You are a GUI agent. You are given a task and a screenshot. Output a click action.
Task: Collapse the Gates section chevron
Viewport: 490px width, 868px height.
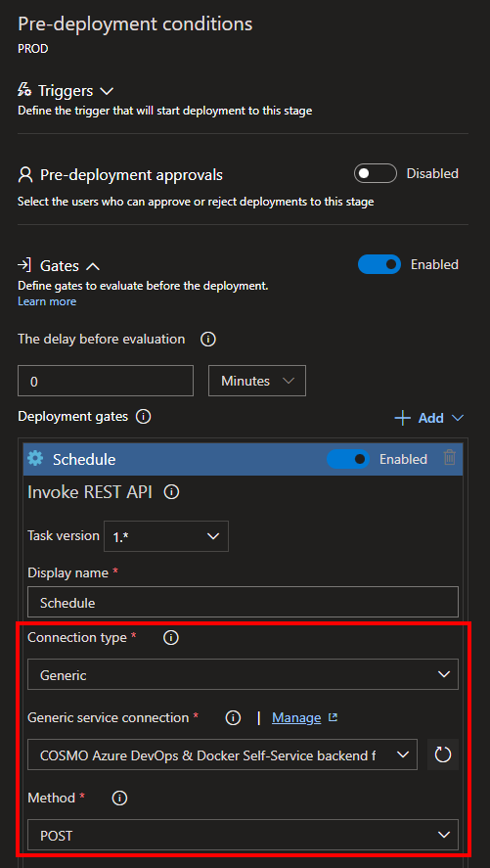click(x=93, y=266)
